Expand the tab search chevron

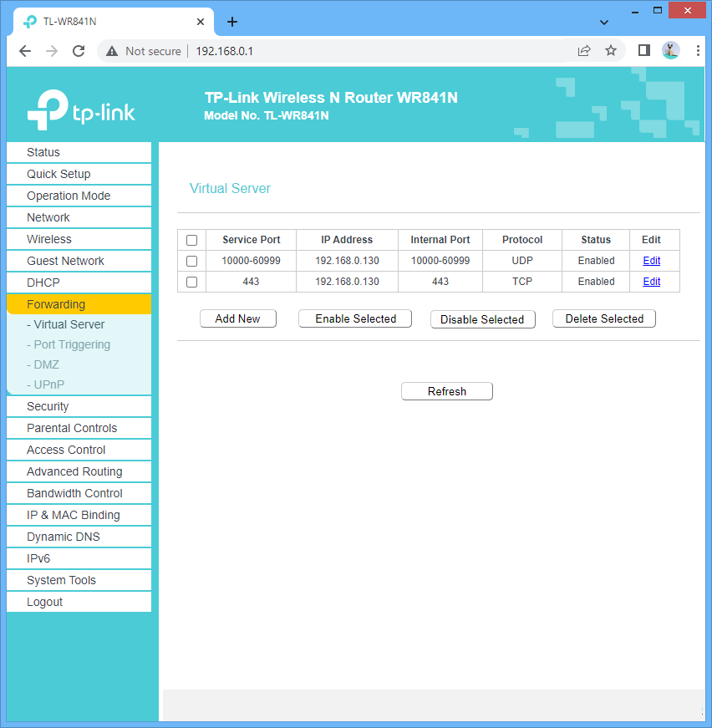tap(604, 23)
